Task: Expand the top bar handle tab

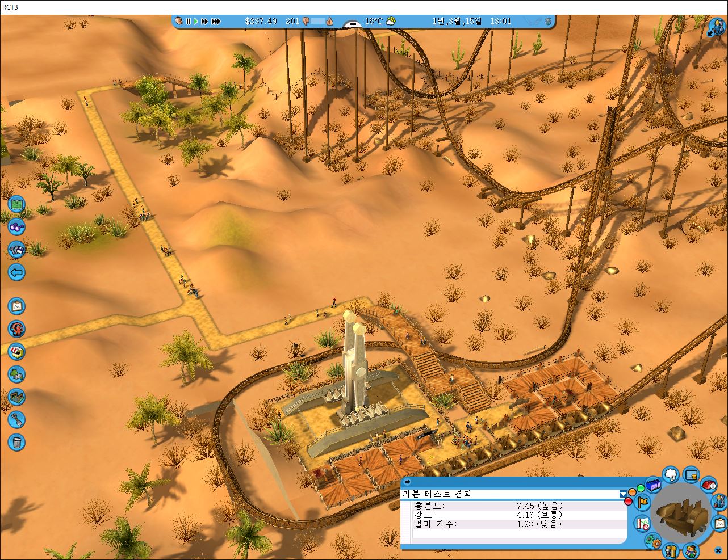Action: tap(353, 24)
